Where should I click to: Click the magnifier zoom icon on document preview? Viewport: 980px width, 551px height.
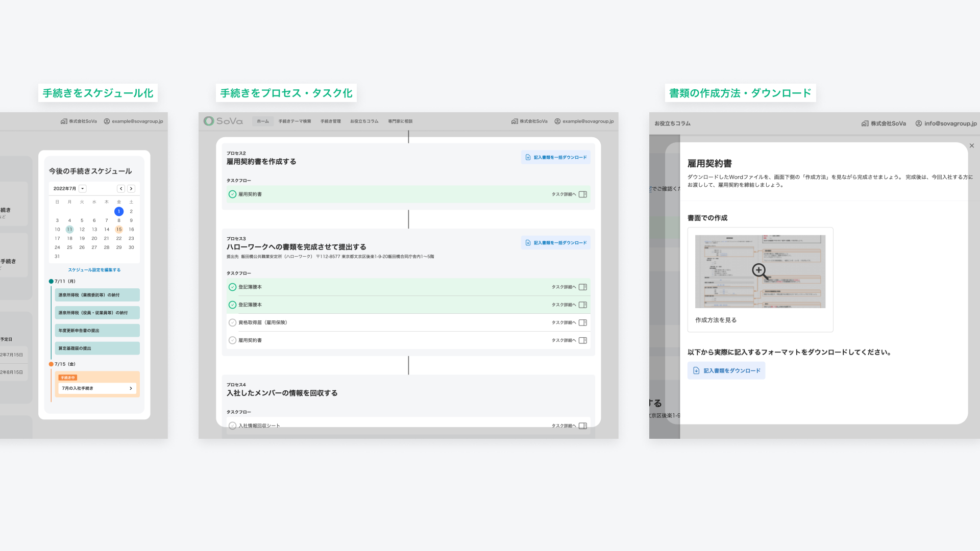(759, 271)
